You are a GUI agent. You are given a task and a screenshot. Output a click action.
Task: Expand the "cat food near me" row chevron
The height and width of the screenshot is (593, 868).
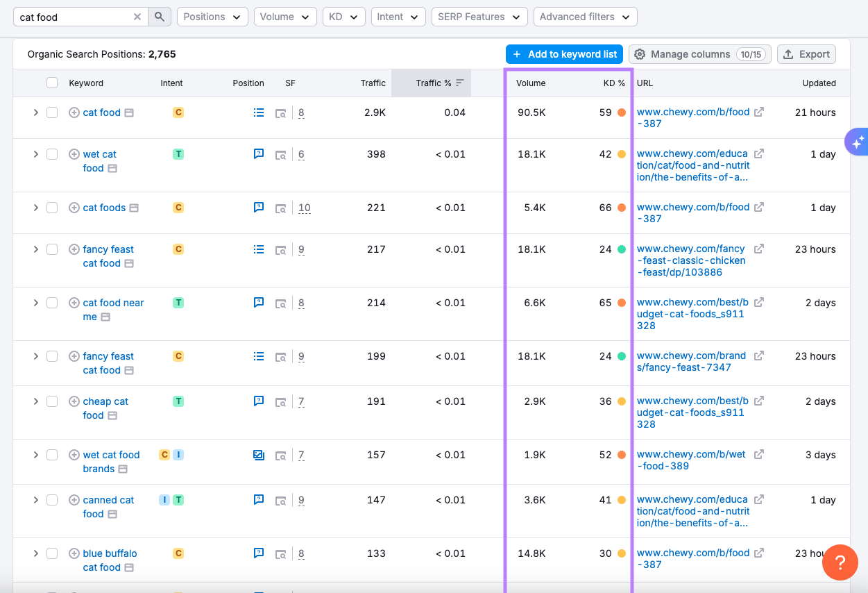tap(35, 303)
